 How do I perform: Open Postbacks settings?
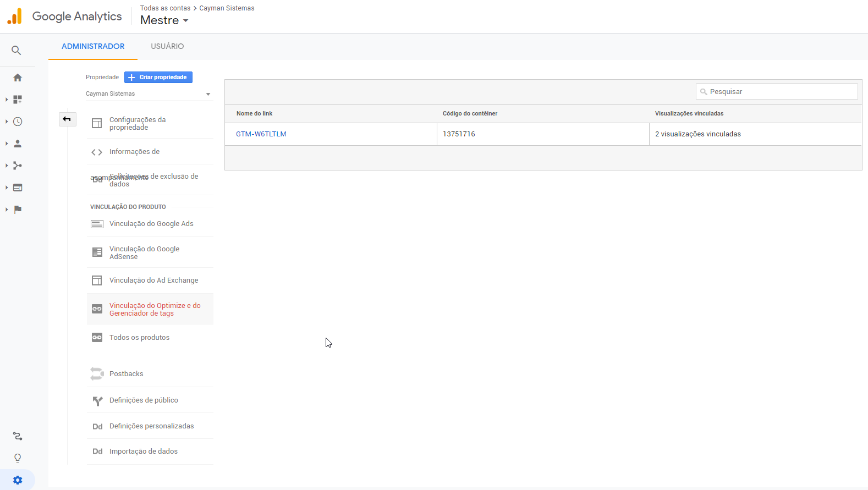(150, 374)
